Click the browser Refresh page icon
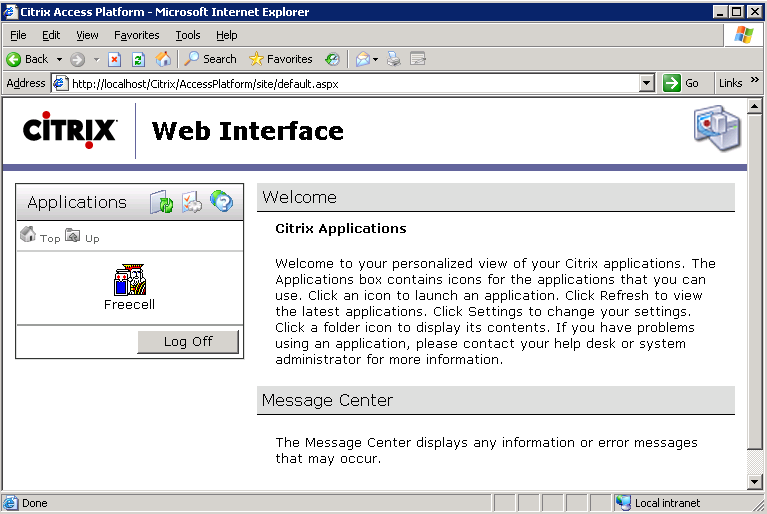Viewport: 767px width, 514px height. click(x=138, y=60)
